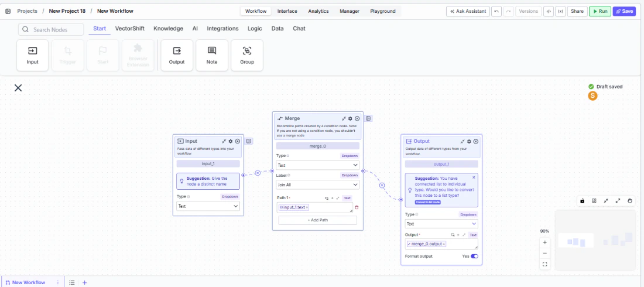Run the workflow
Viewport: 644px width, 287px height.
point(600,11)
